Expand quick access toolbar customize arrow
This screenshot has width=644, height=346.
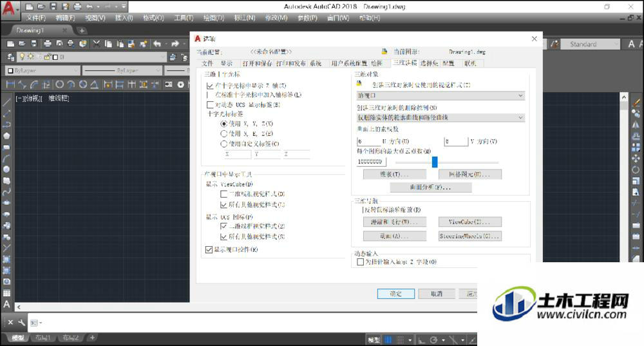click(124, 6)
